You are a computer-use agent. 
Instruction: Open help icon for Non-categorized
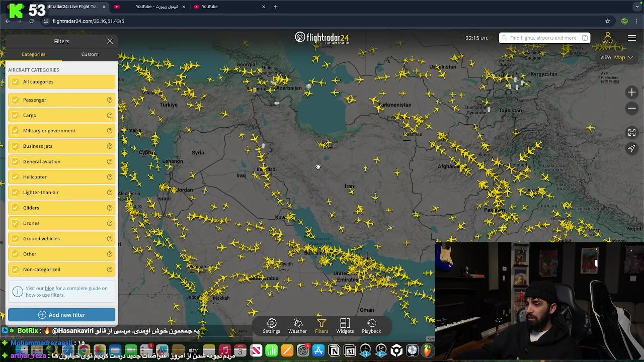point(109,269)
